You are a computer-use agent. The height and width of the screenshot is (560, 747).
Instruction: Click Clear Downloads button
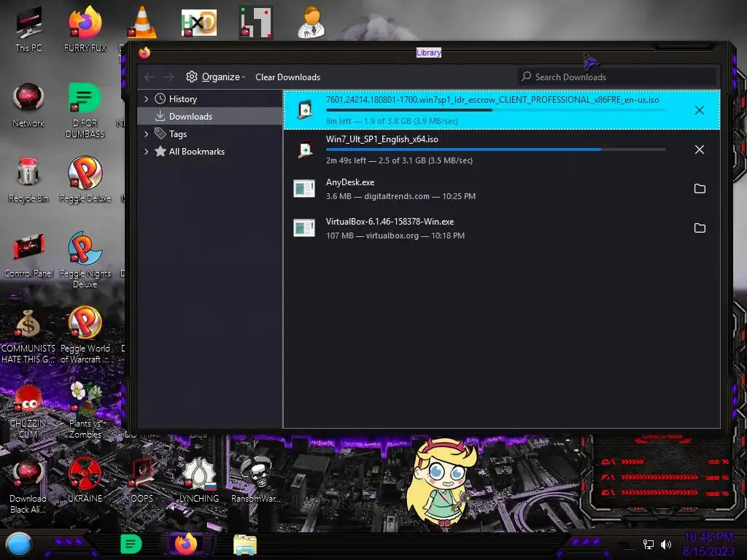pyautogui.click(x=287, y=77)
